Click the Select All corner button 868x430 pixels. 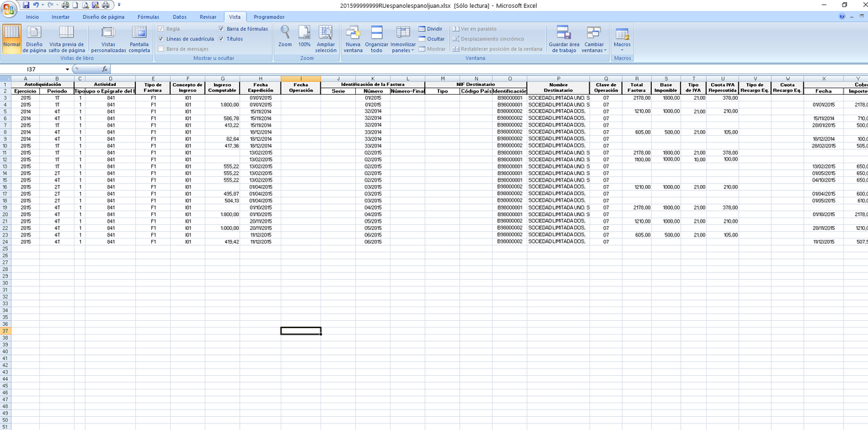[x=5, y=77]
